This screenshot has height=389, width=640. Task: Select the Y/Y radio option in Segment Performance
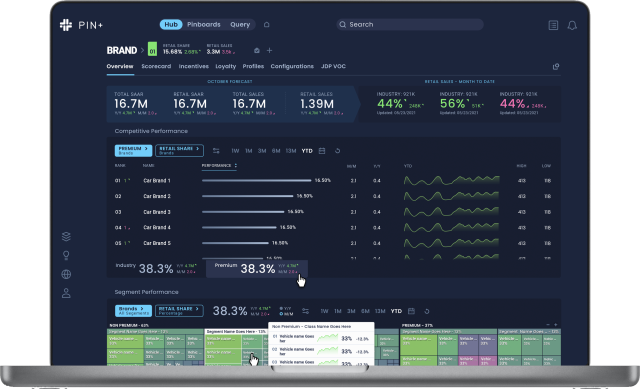pyautogui.click(x=285, y=309)
